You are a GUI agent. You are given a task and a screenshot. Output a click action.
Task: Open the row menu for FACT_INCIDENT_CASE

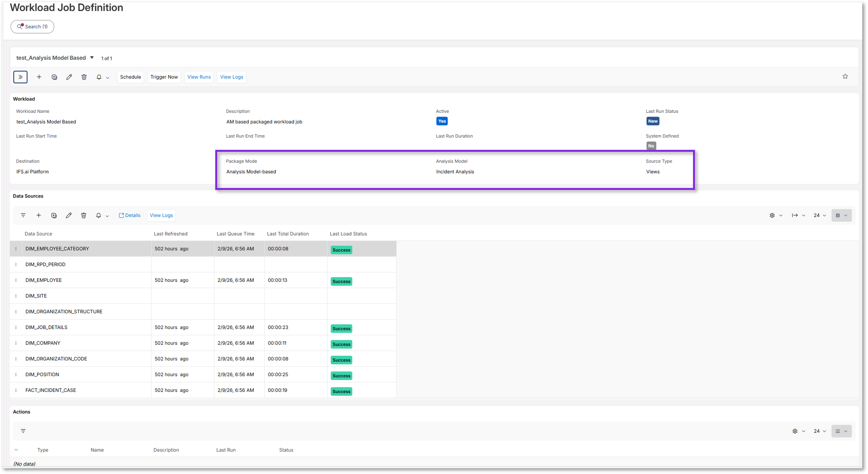point(16,390)
